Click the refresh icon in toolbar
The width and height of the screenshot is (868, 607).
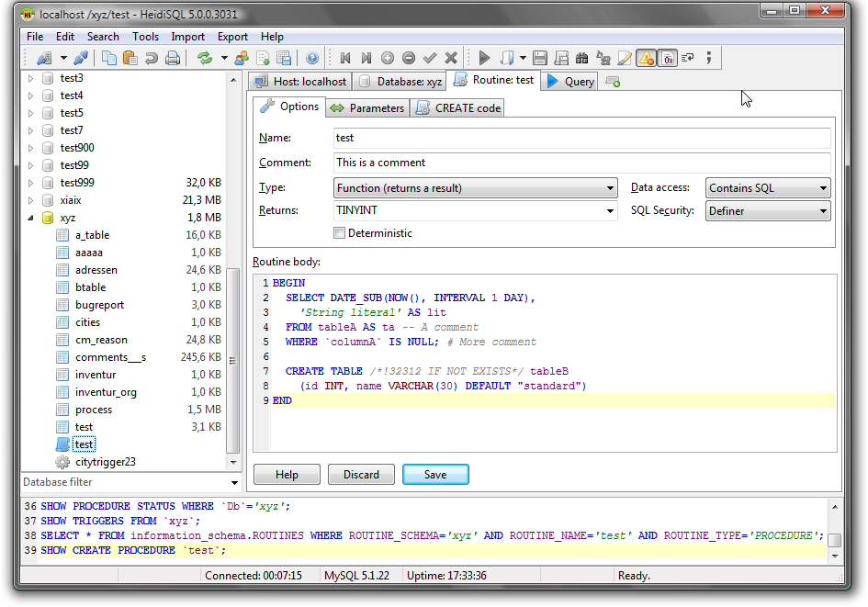pyautogui.click(x=204, y=58)
